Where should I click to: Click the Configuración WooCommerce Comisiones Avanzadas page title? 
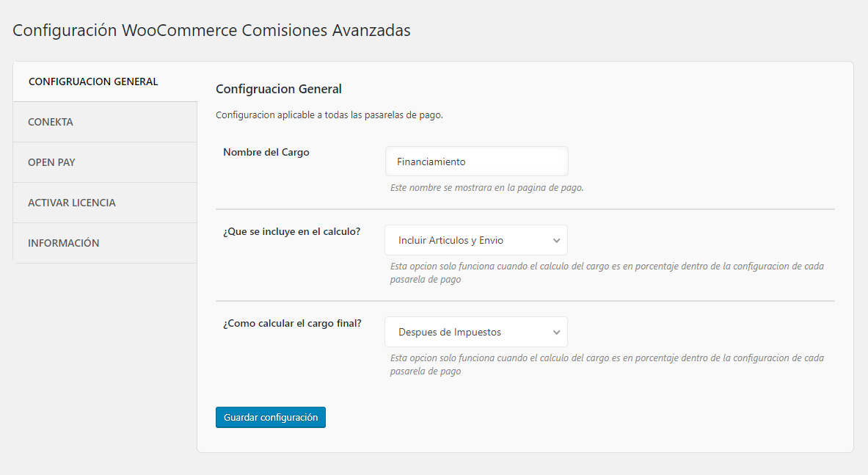click(x=211, y=31)
